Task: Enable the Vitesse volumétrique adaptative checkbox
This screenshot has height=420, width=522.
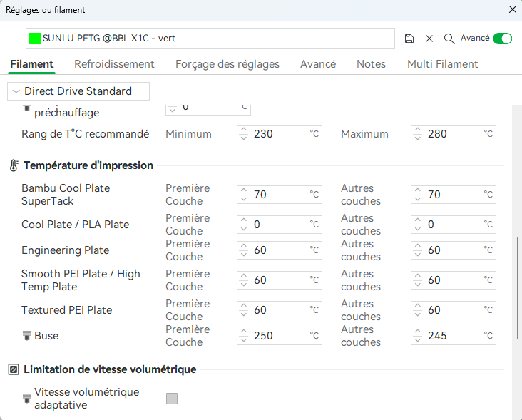Action: point(172,399)
